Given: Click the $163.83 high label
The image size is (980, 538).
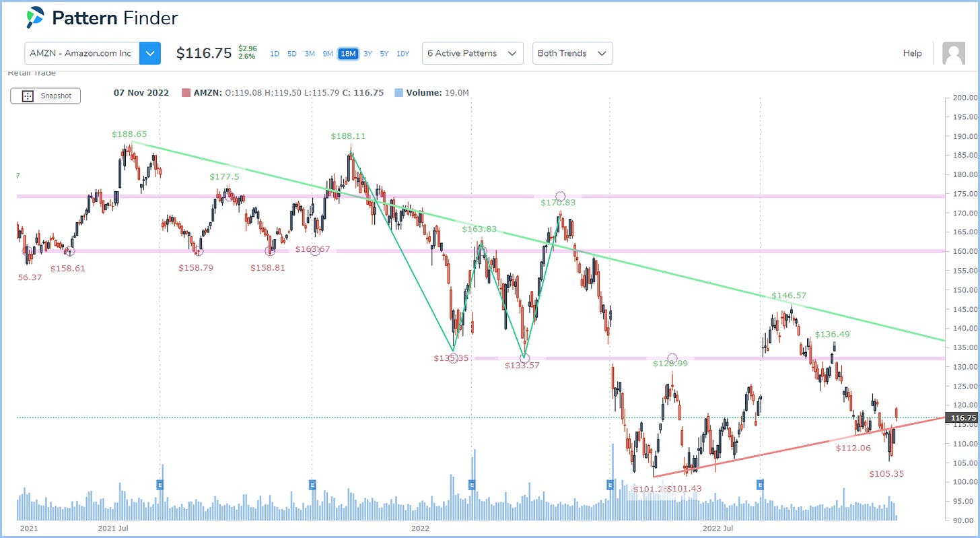Looking at the screenshot, I should 479,229.
